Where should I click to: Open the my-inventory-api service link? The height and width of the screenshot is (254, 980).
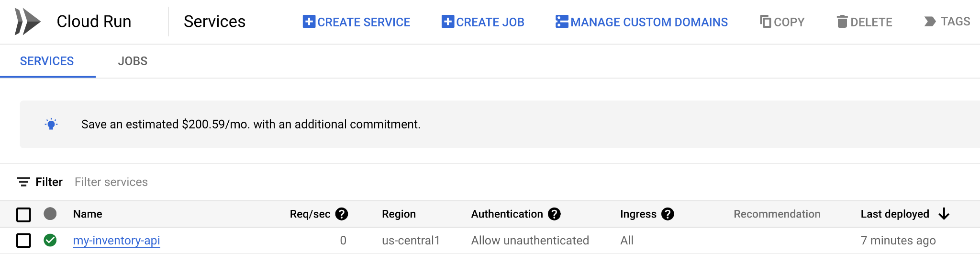click(x=116, y=241)
